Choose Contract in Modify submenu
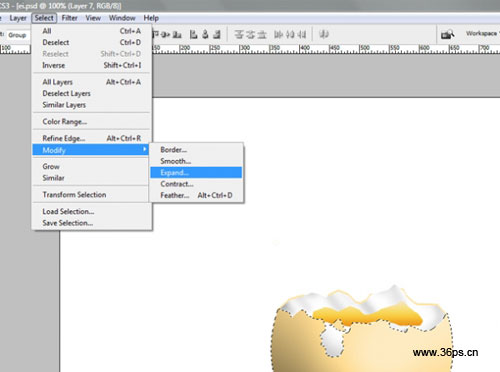The width and height of the screenshot is (500, 372). (196, 184)
